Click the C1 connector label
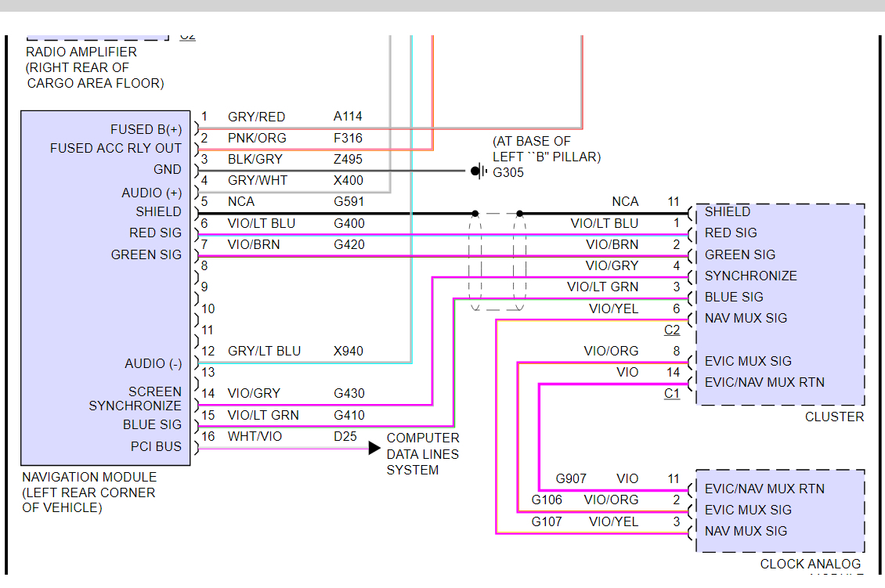885x588 pixels. click(672, 394)
